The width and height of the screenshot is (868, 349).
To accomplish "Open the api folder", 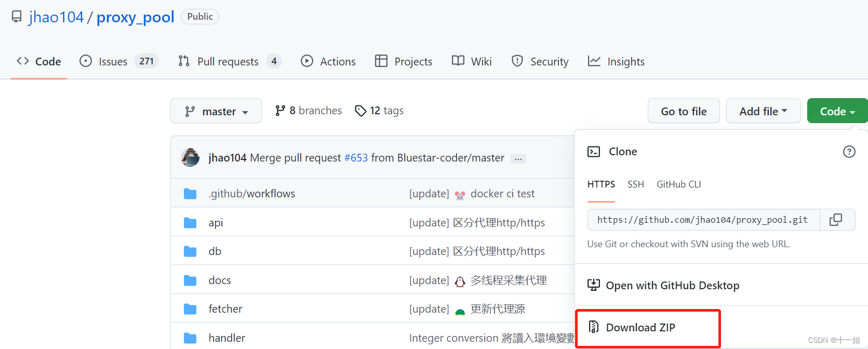I will pyautogui.click(x=216, y=223).
